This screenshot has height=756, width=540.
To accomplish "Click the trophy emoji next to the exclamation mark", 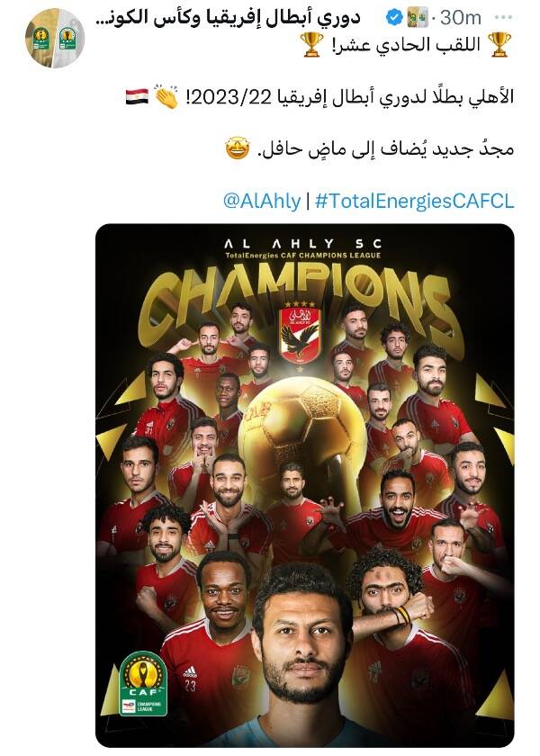I will point(312,44).
